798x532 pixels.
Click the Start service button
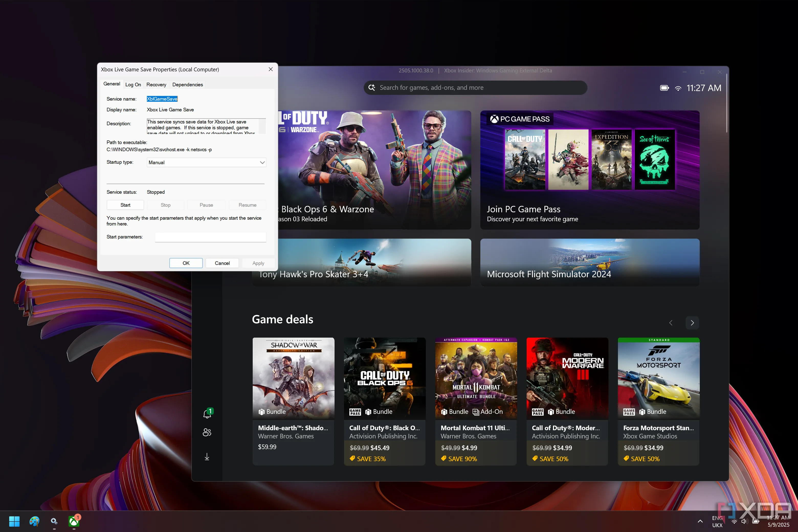point(125,205)
